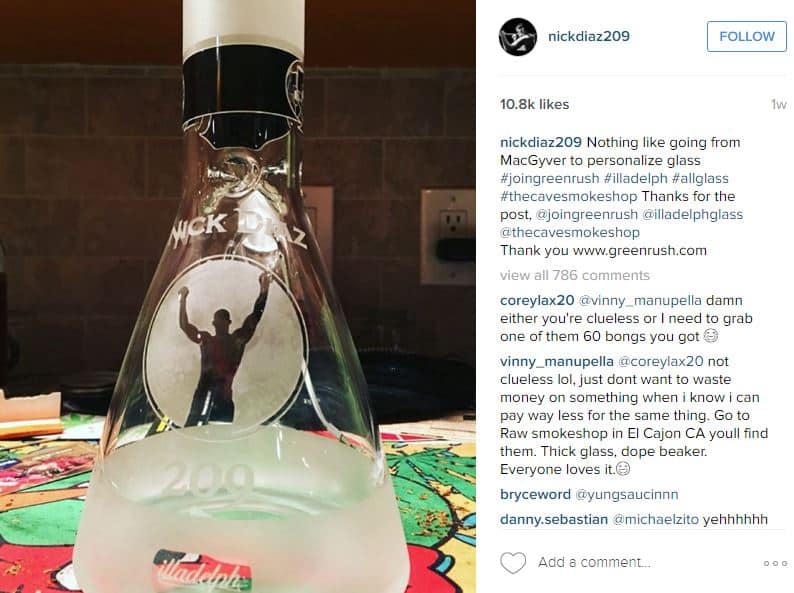The image size is (794, 593).
Task: Visit the @illadelphglass mention
Action: (692, 215)
